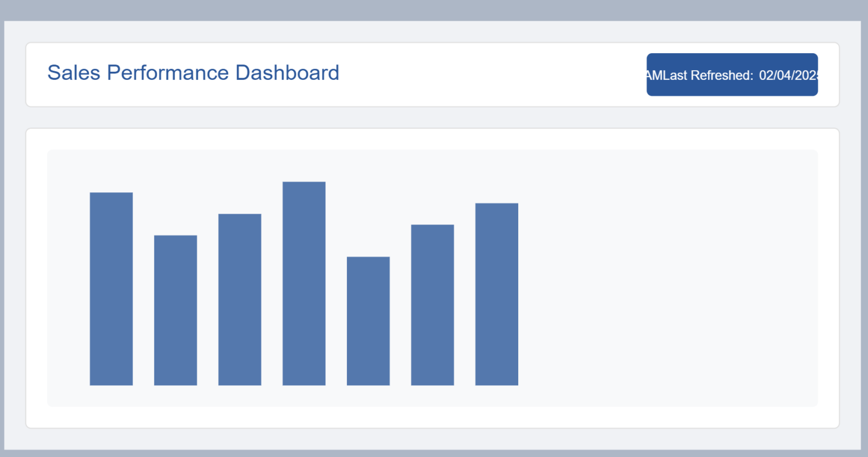This screenshot has width=868, height=457.
Task: Select the first bar in the chart
Action: (111, 288)
